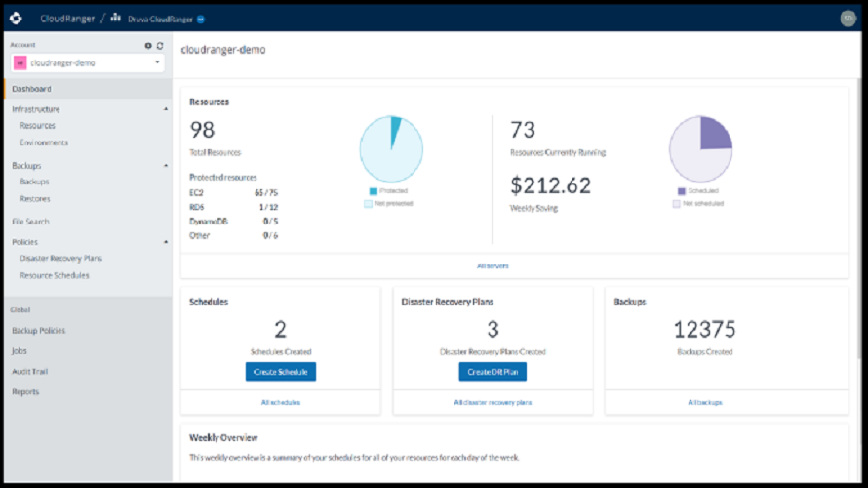Click the Scheduled legend color swatch

tap(682, 191)
